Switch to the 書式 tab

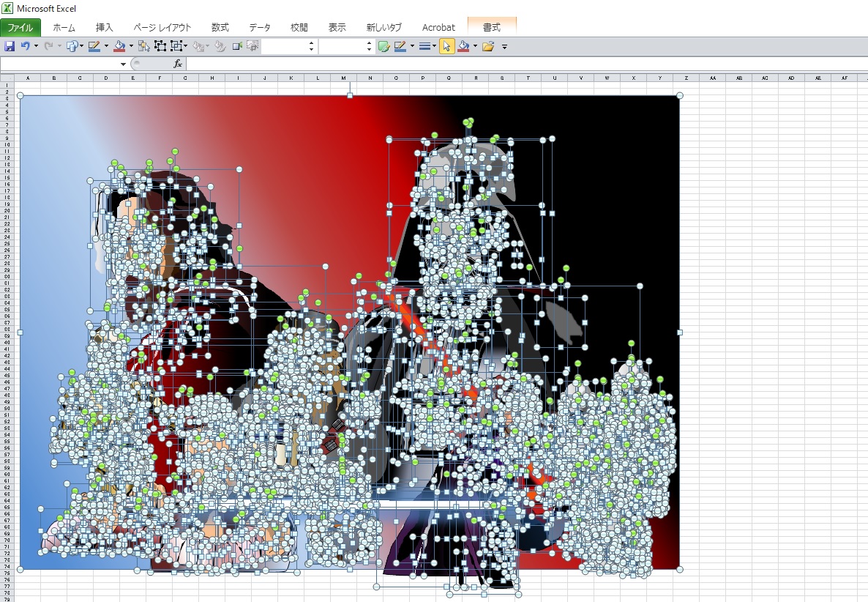pos(492,27)
